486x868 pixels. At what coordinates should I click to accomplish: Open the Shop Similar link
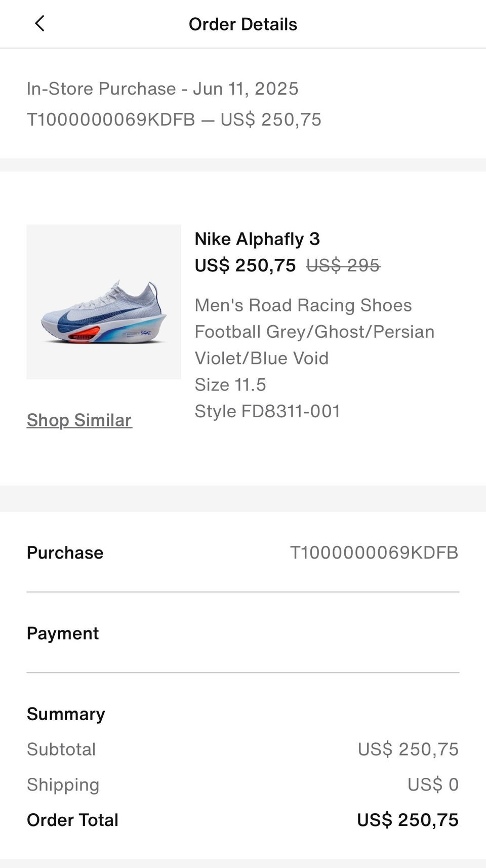click(x=79, y=420)
